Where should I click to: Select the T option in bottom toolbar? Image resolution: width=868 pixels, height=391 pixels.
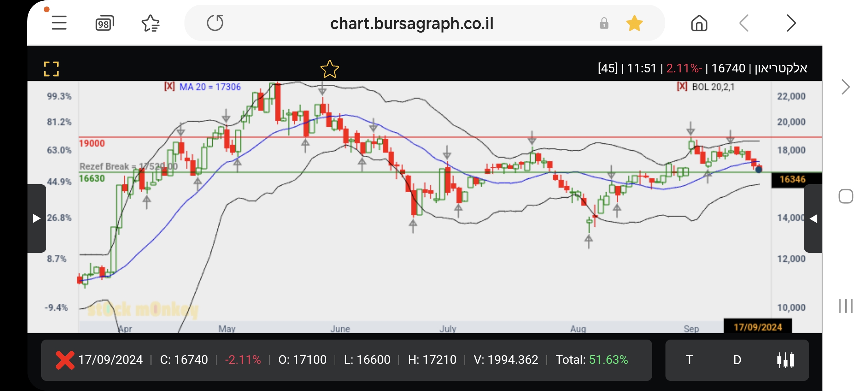click(x=689, y=360)
